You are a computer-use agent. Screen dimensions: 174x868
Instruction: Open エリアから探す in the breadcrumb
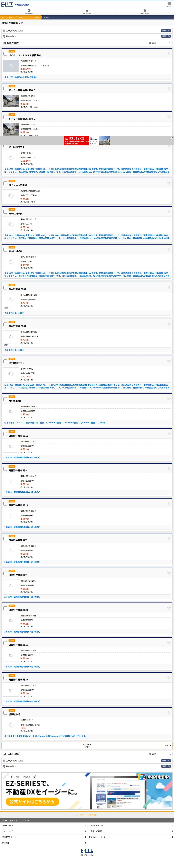pyautogui.click(x=34, y=17)
